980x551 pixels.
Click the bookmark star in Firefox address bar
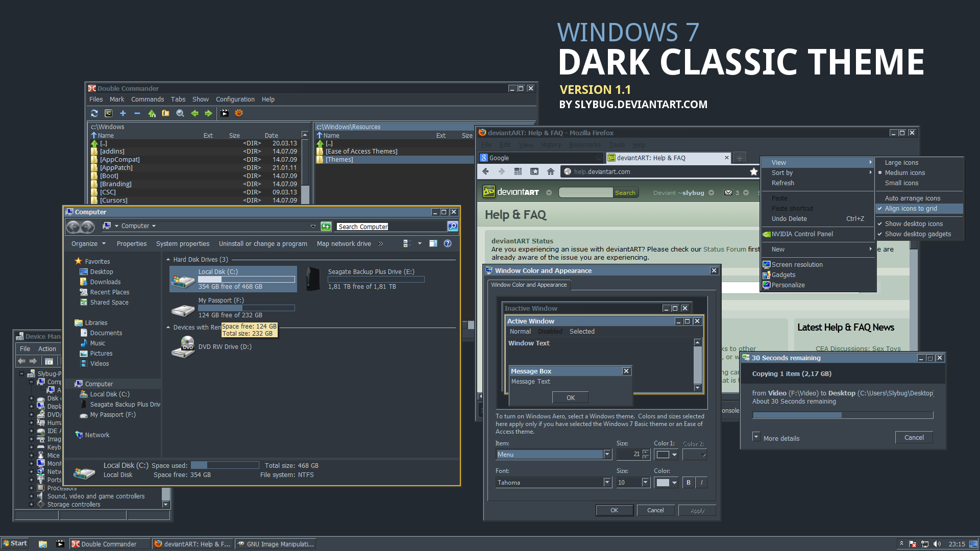[x=753, y=171]
